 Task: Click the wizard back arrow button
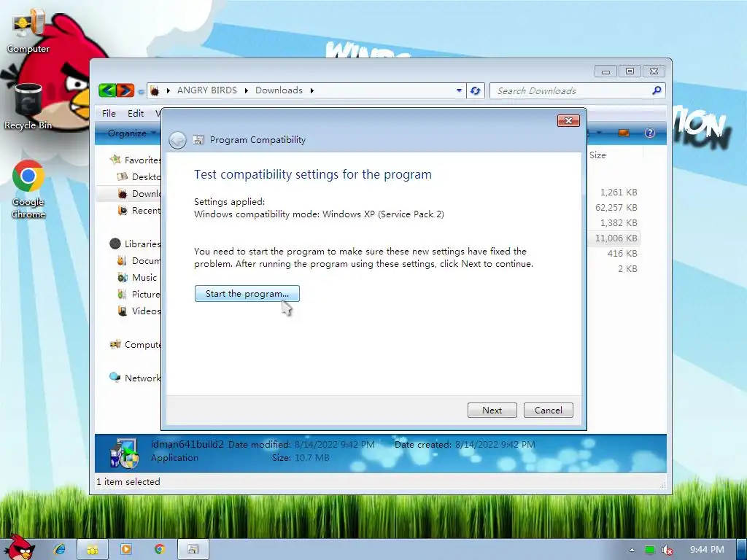(x=178, y=140)
